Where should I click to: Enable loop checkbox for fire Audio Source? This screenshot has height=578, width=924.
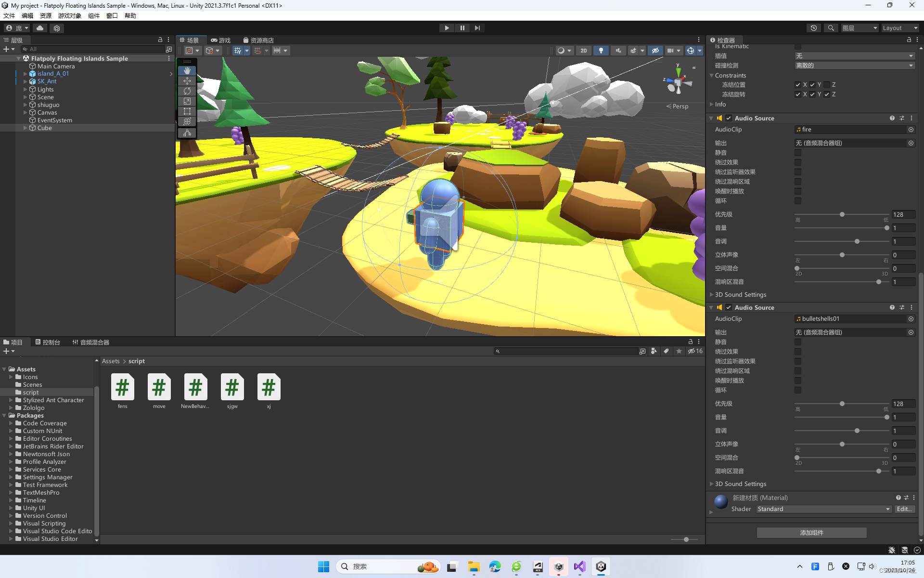[x=798, y=201]
